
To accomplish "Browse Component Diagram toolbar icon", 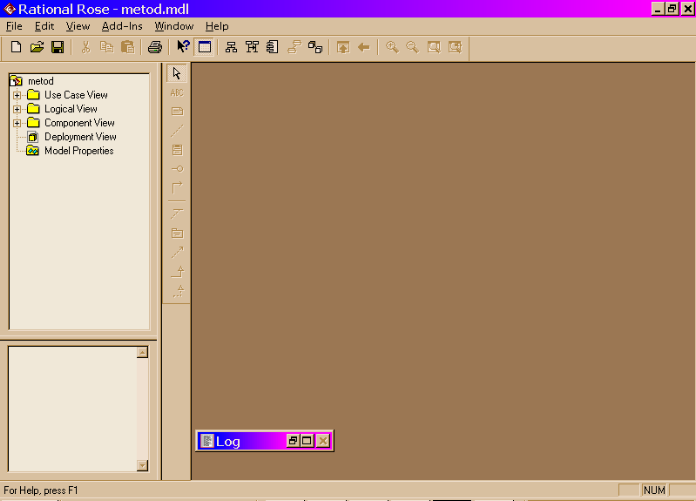I will click(x=273, y=47).
